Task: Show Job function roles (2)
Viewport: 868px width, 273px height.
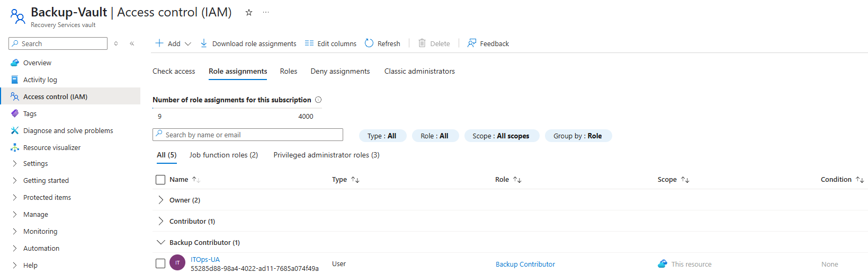Action: tap(223, 155)
